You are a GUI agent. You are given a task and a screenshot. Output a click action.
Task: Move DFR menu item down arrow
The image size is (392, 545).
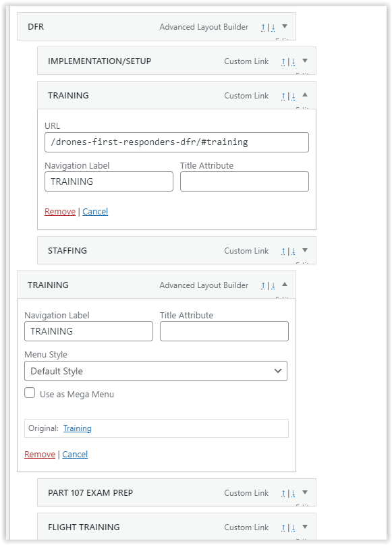click(273, 27)
